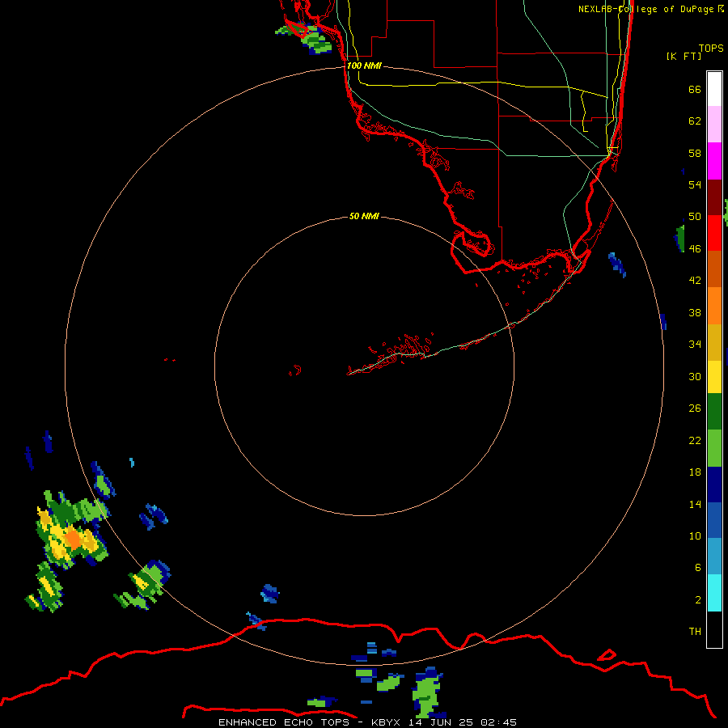The image size is (728, 728).
Task: Click the orange core of the southwest storm cell
Action: [x=73, y=540]
